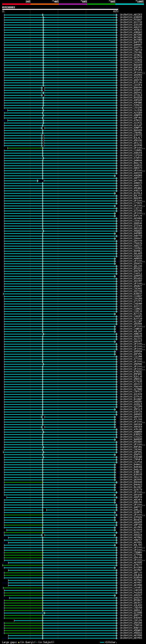Select hit label UniRef100_Q8MTT4
This screenshot has width=146, height=644.
(x=131, y=615)
